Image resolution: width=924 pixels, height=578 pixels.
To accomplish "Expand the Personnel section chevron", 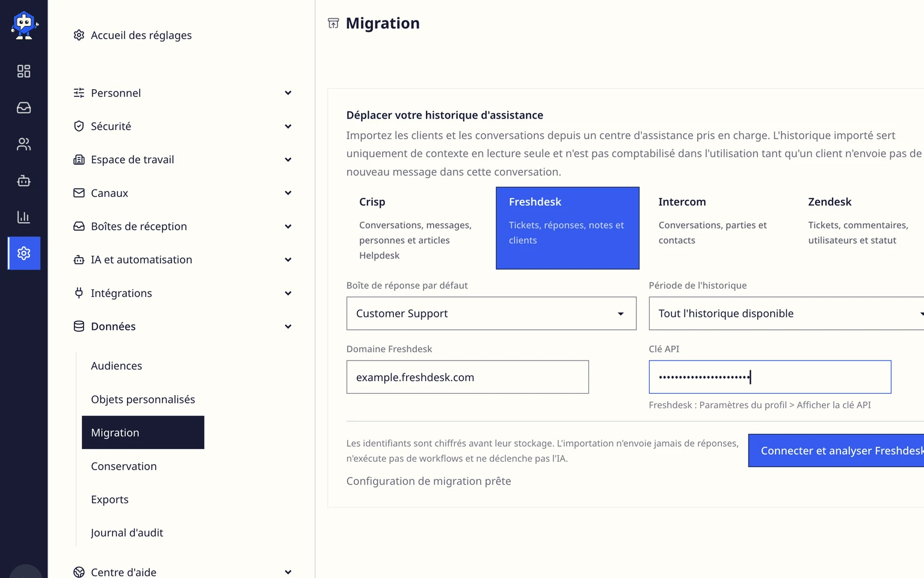I will click(x=288, y=93).
